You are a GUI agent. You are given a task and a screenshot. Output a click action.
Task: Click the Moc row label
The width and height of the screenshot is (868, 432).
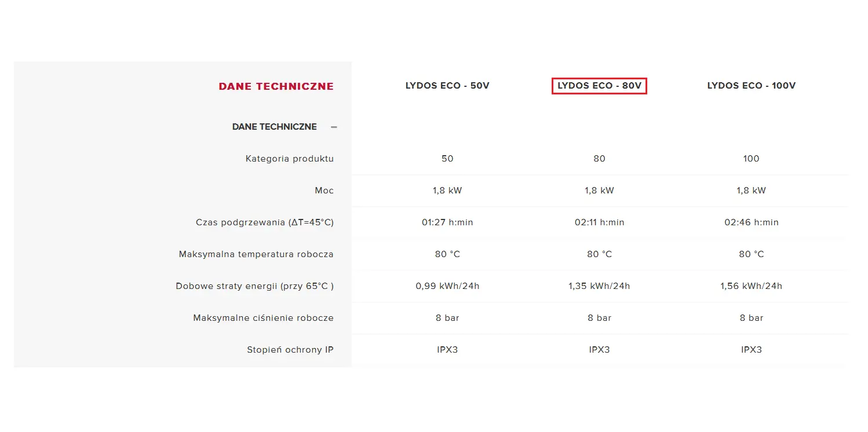[x=324, y=191]
